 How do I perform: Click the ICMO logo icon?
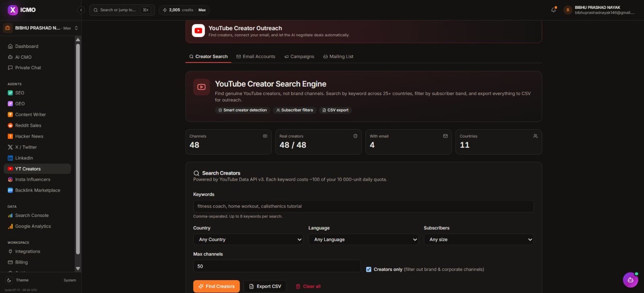[13, 10]
